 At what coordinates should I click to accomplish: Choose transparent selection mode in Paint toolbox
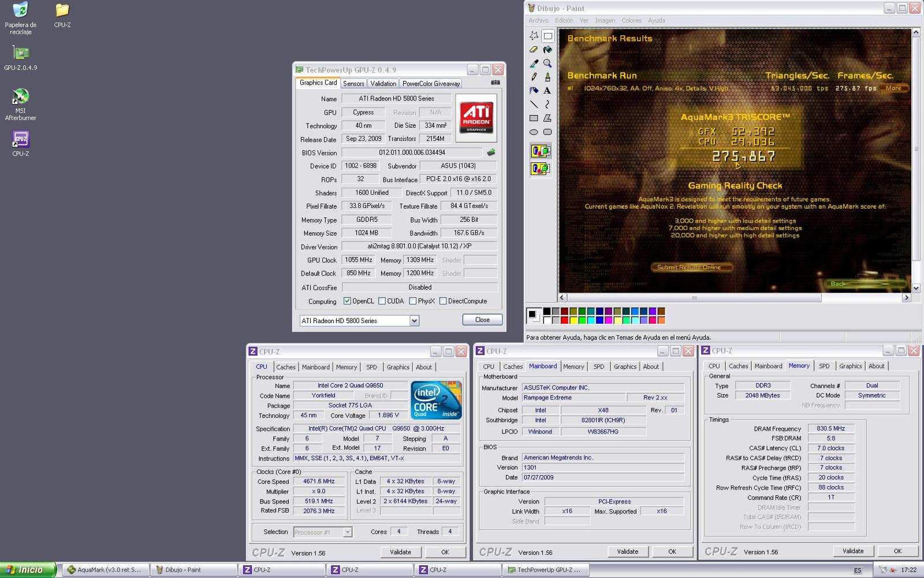[541, 169]
